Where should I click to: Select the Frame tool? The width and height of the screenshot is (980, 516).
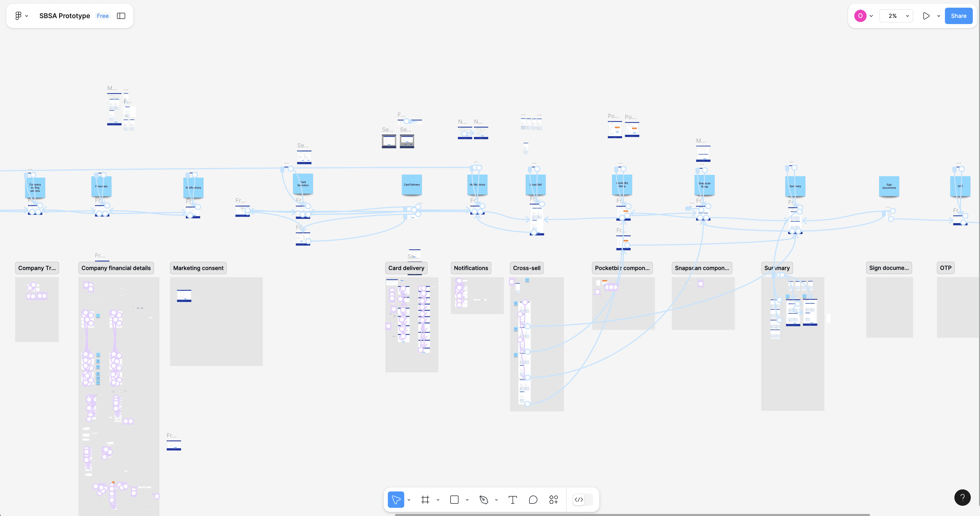pos(425,500)
